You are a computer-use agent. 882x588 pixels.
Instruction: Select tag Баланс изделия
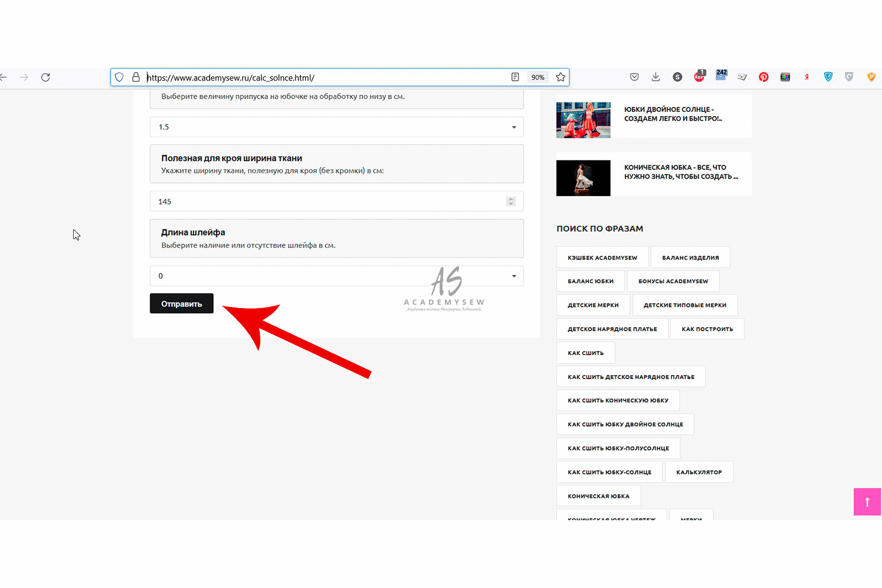[690, 257]
